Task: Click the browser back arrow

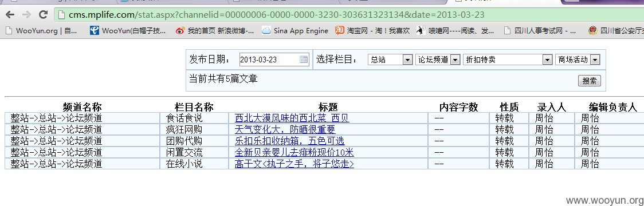Action: pos(10,15)
